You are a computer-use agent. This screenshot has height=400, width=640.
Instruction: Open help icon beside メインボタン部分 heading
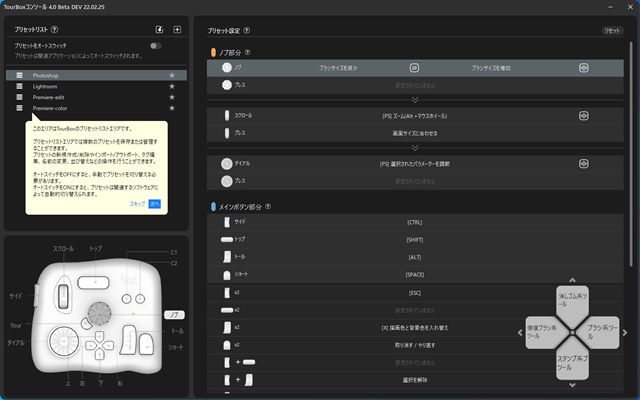[x=268, y=207]
